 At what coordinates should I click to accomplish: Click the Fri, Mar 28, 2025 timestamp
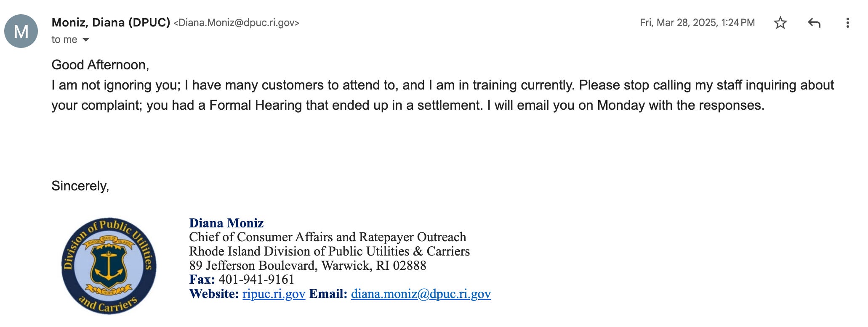point(697,23)
